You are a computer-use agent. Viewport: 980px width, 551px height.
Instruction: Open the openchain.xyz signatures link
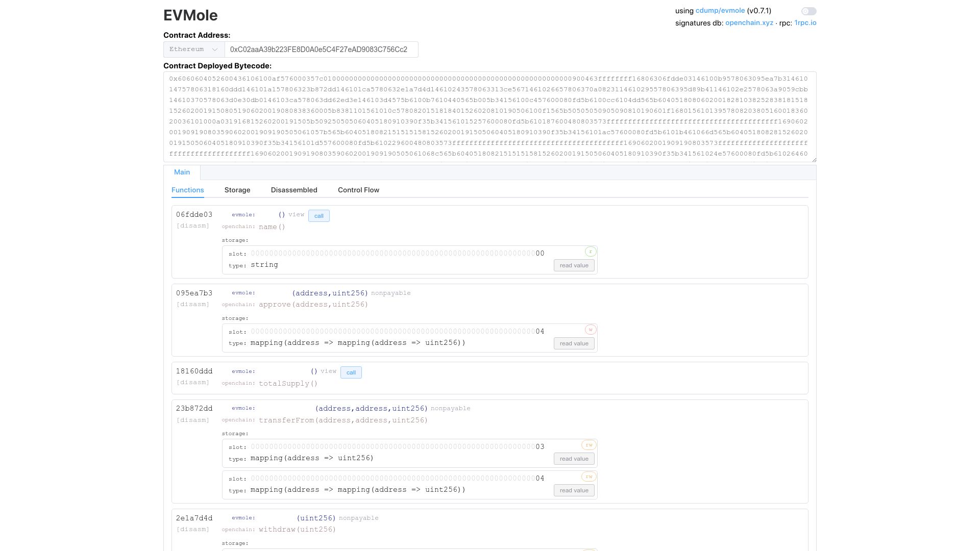749,23
